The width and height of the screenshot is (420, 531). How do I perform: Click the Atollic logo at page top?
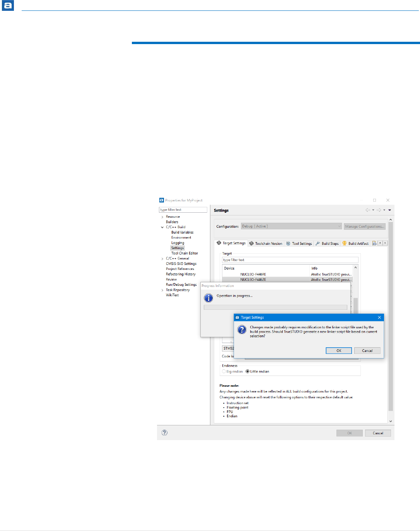[8, 5]
